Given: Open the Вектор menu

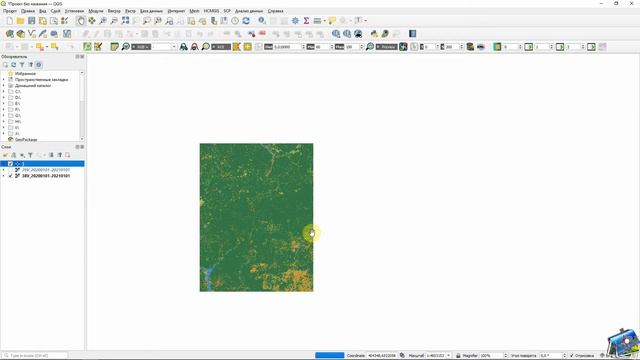Looking at the screenshot, I should (x=114, y=11).
